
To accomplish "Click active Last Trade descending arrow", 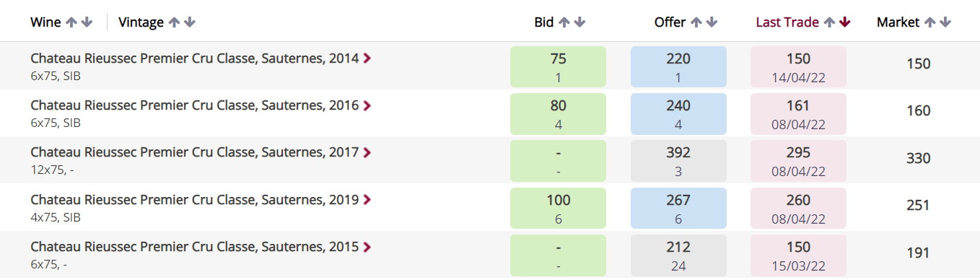I will [845, 22].
